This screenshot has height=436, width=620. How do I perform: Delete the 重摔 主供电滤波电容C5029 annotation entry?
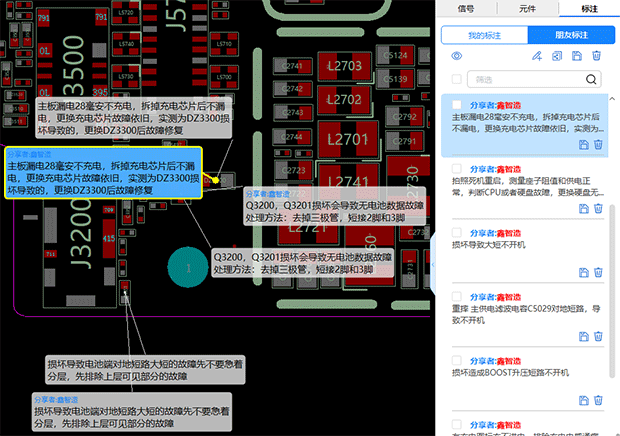pyautogui.click(x=598, y=336)
